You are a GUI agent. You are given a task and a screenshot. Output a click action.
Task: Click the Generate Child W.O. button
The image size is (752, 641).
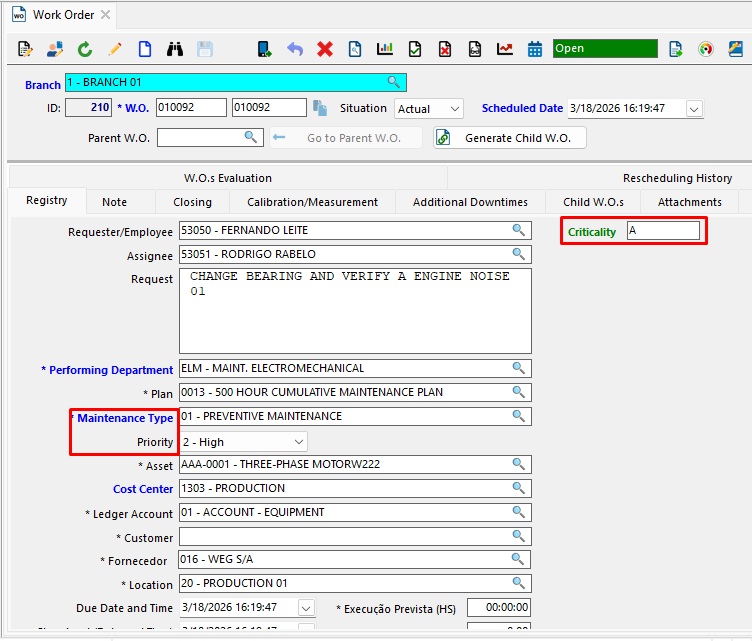[x=510, y=138]
